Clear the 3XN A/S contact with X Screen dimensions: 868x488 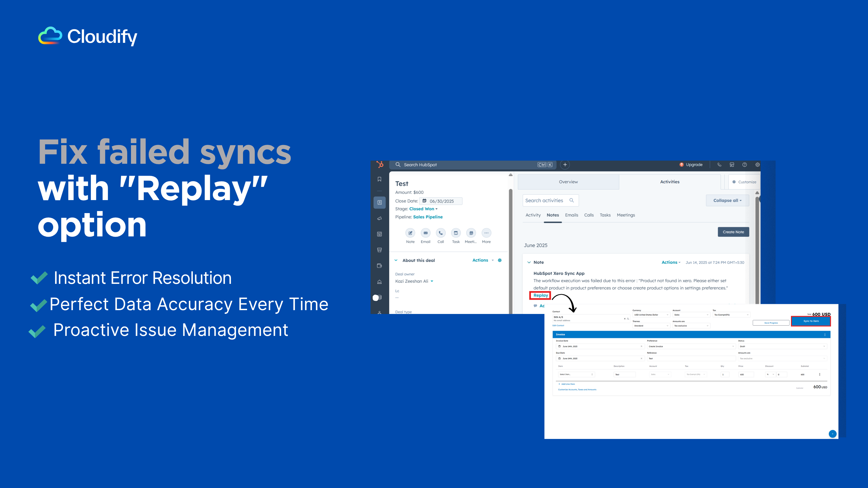624,319
